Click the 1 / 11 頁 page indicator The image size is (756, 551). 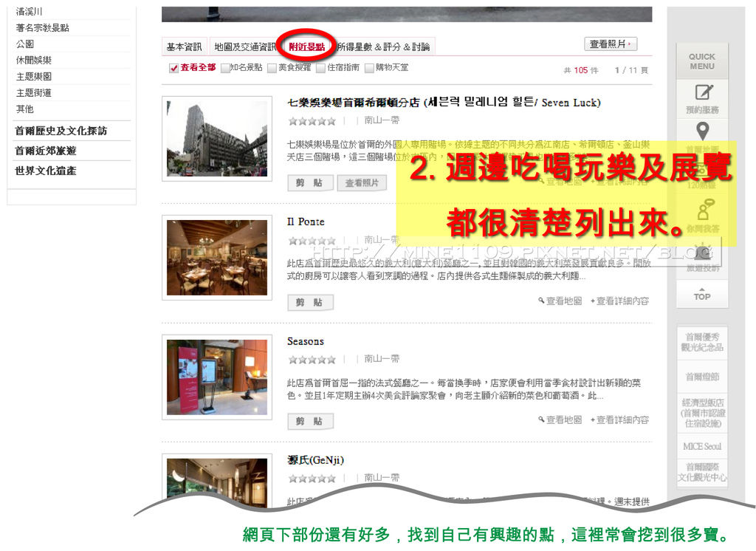[631, 70]
